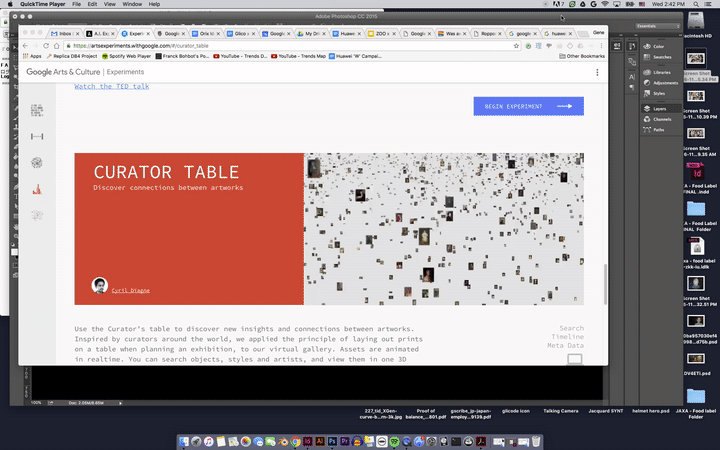Open the Photoshop Styles panel

click(x=658, y=93)
